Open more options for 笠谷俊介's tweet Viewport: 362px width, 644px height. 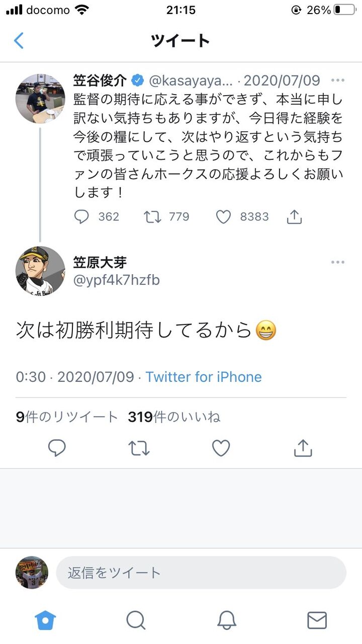tap(338, 80)
